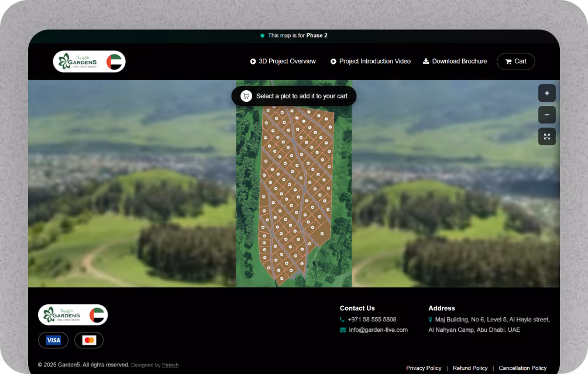Click the Mastercard payment badge
The image size is (588, 374).
point(89,340)
